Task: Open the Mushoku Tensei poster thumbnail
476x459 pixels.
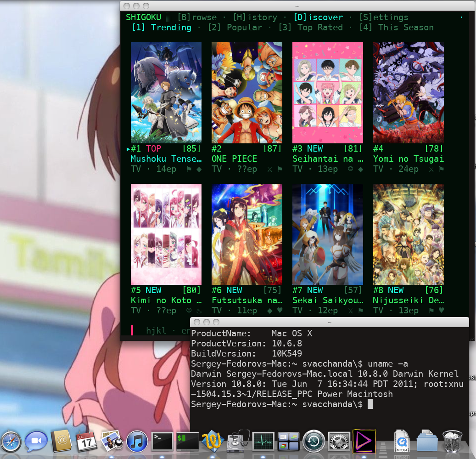Action: 166,93
